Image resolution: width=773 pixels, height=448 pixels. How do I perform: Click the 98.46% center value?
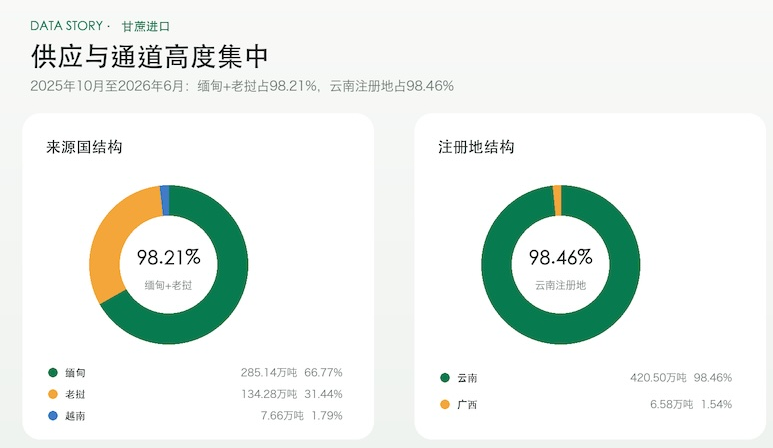pos(561,257)
